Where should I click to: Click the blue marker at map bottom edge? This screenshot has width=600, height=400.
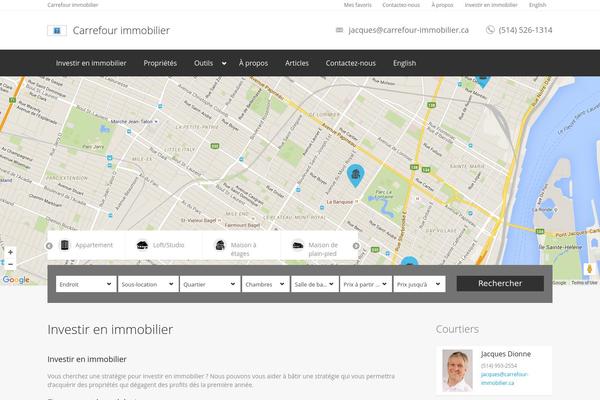(409, 261)
